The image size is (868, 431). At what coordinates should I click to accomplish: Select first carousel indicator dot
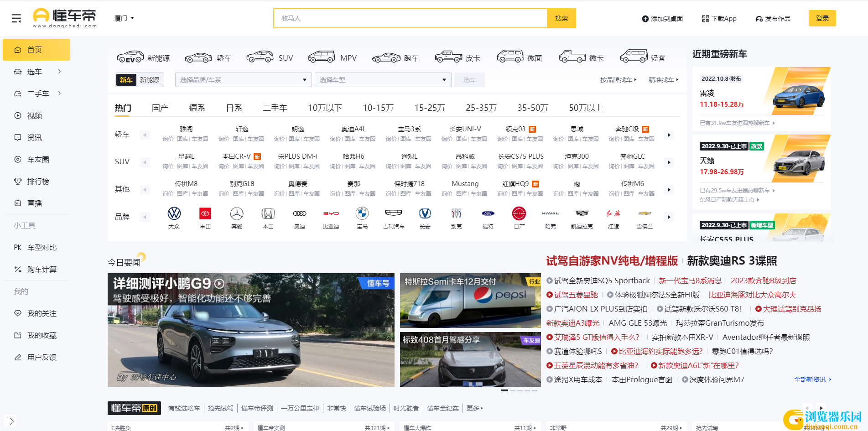click(504, 390)
